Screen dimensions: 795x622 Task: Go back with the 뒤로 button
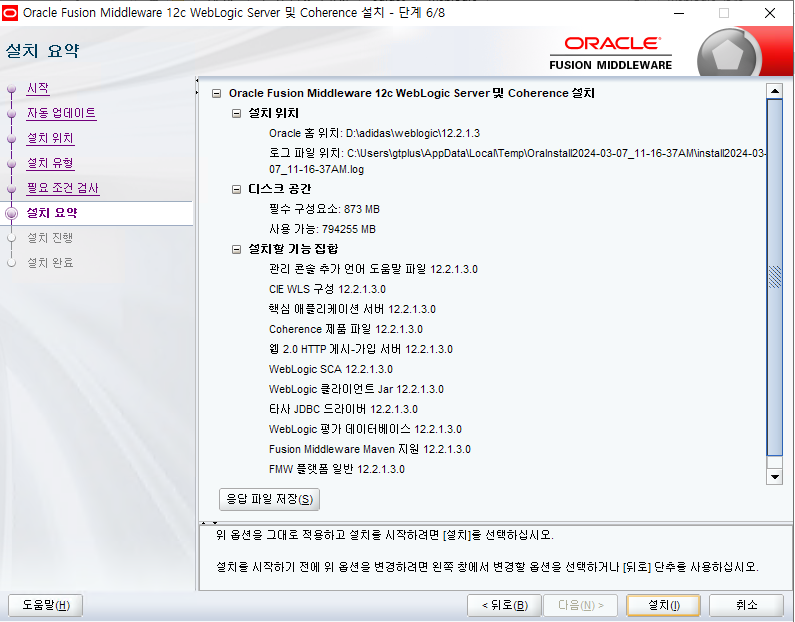[504, 605]
